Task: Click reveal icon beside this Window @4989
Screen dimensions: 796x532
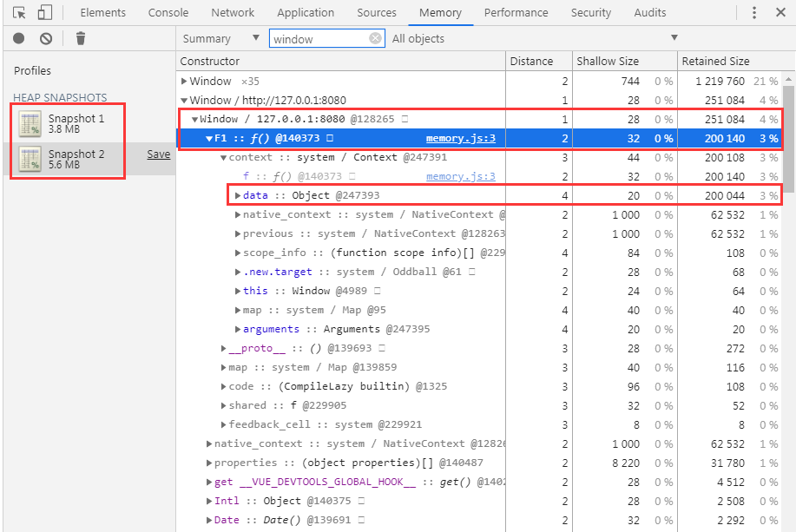Action: coord(378,291)
